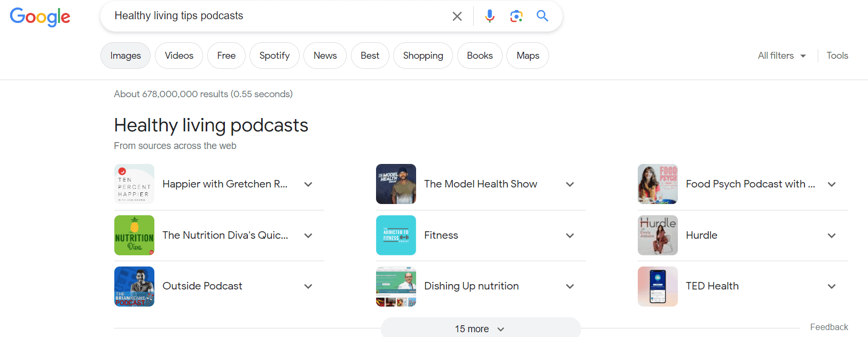
Task: Open the Fitness podcast result
Action: [441, 236]
